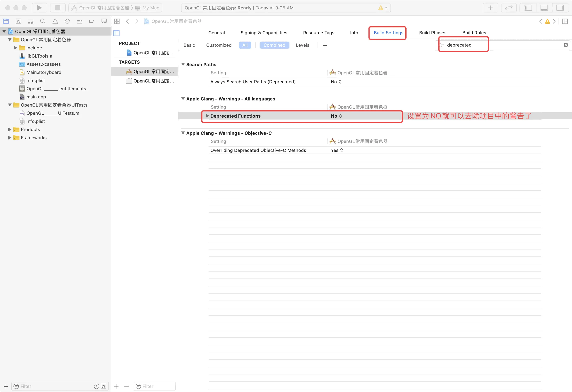Expand the Deprecated Functions setting row
Image resolution: width=572 pixels, height=392 pixels.
coord(207,116)
